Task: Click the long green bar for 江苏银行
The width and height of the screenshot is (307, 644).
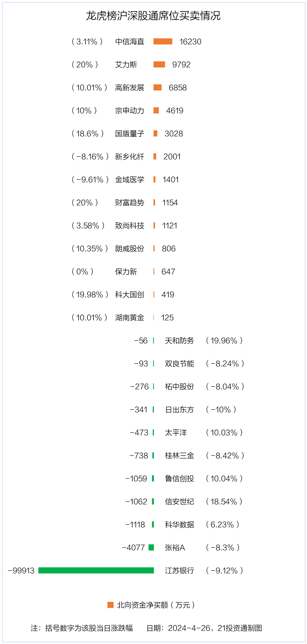Action: 96,570
